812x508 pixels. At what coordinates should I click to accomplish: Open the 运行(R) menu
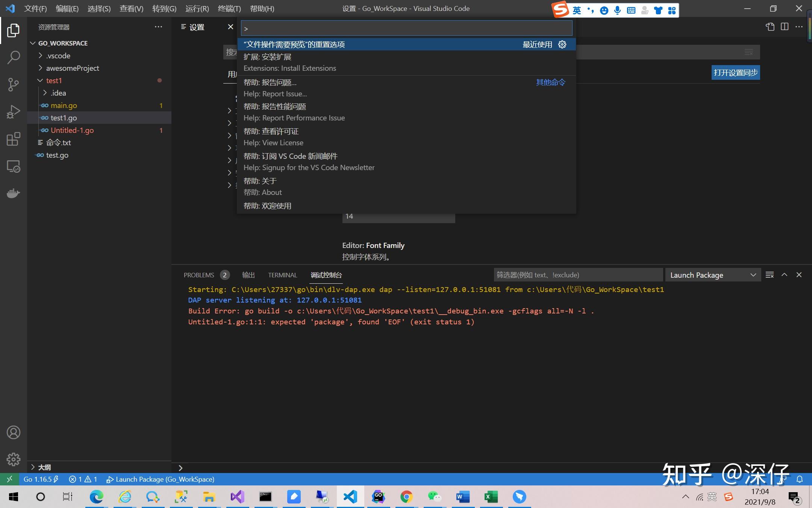coord(197,8)
